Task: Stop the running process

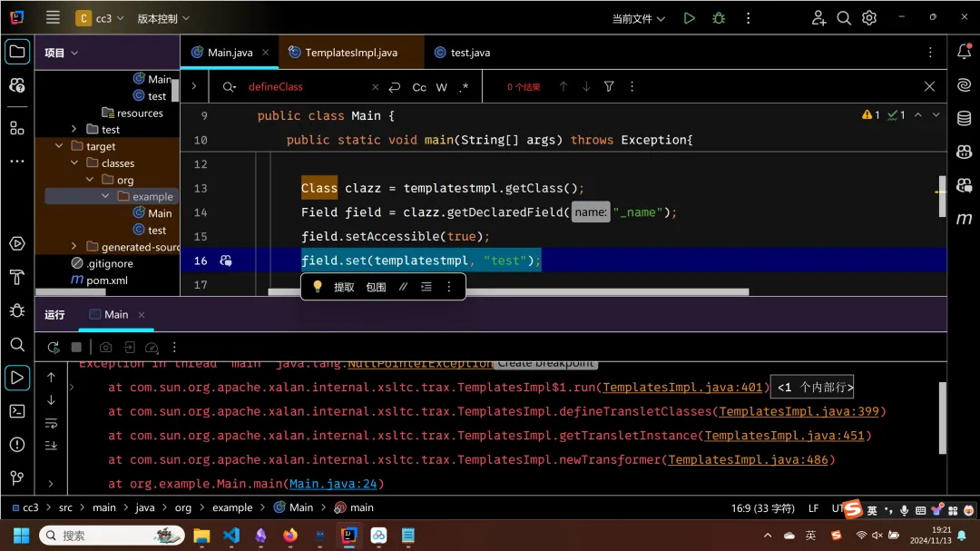Action: pyautogui.click(x=76, y=347)
